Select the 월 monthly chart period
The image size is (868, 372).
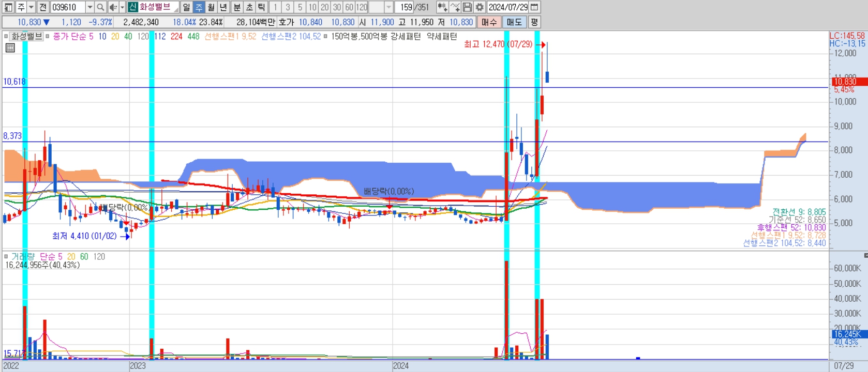[211, 7]
